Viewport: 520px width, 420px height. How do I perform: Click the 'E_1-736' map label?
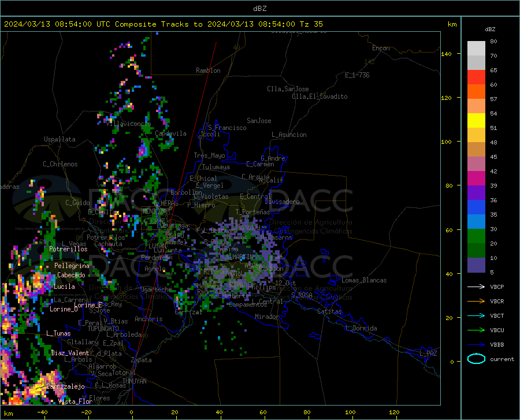[x=357, y=75]
